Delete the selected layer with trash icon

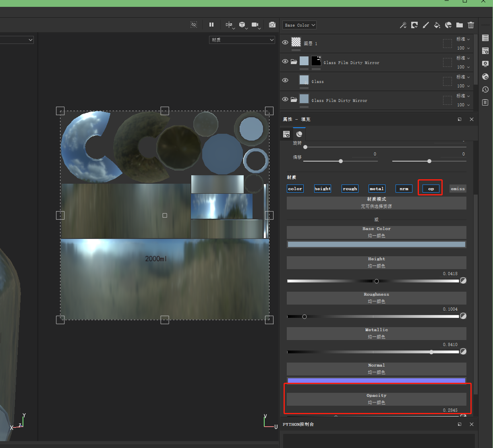click(471, 25)
